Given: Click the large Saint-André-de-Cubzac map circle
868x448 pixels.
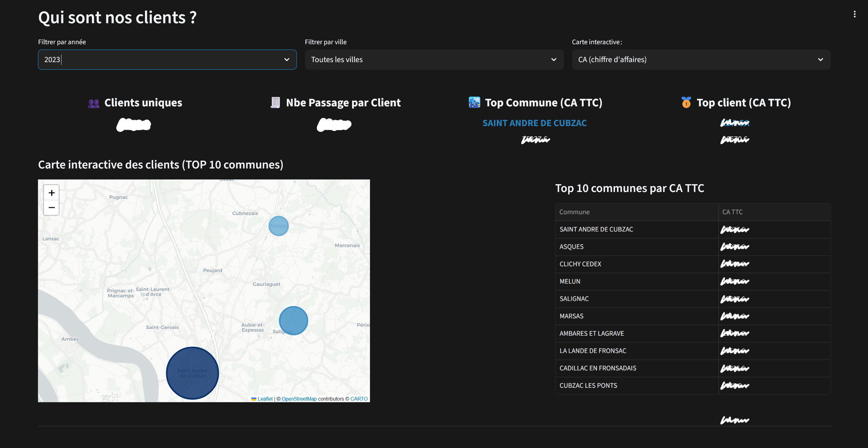Looking at the screenshot, I should pos(192,373).
